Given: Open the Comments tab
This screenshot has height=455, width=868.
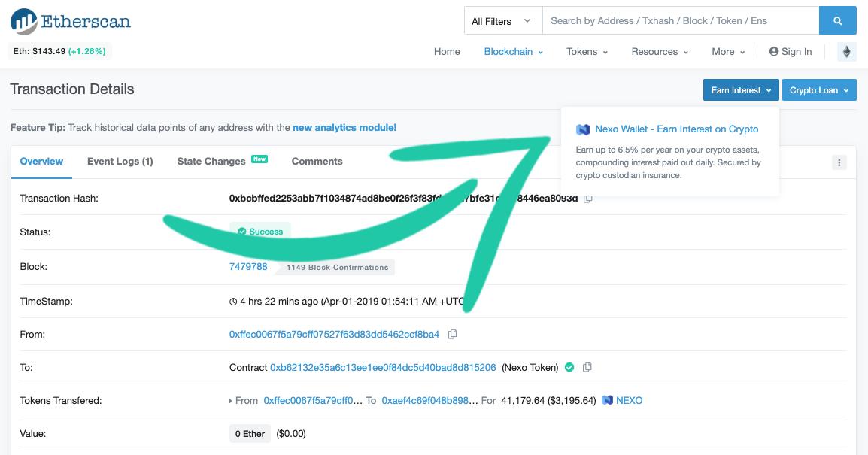Looking at the screenshot, I should pyautogui.click(x=317, y=161).
